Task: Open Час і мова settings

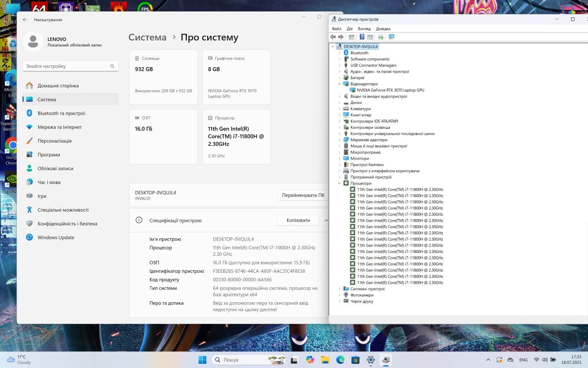Action: 71,182
